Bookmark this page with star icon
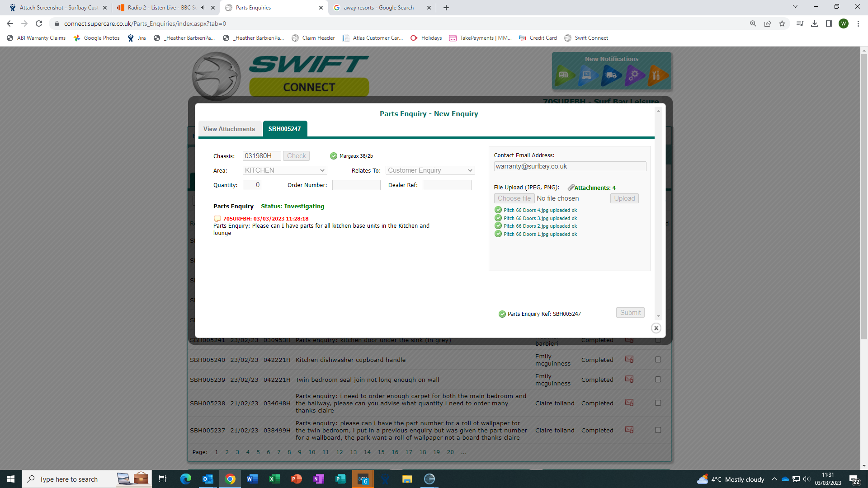 point(782,23)
